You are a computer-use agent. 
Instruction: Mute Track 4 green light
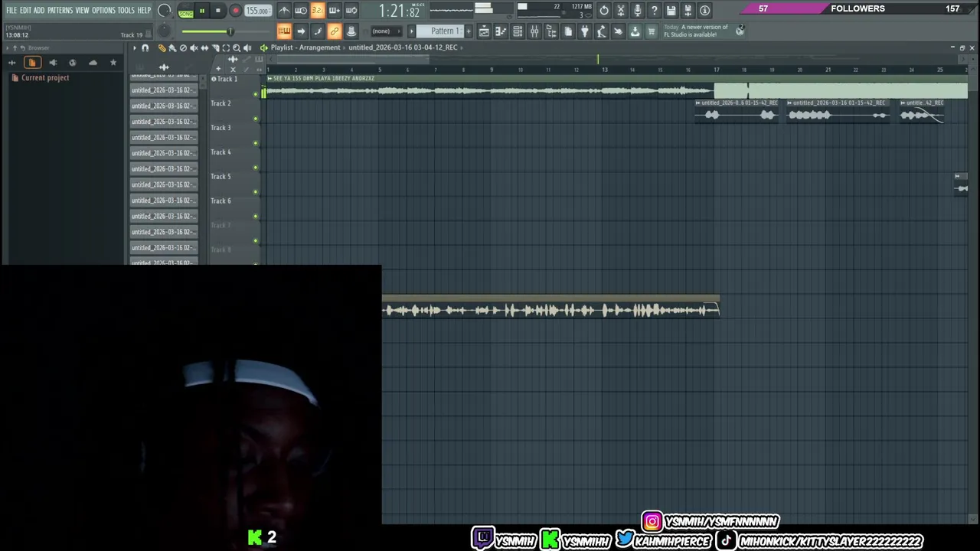point(256,168)
